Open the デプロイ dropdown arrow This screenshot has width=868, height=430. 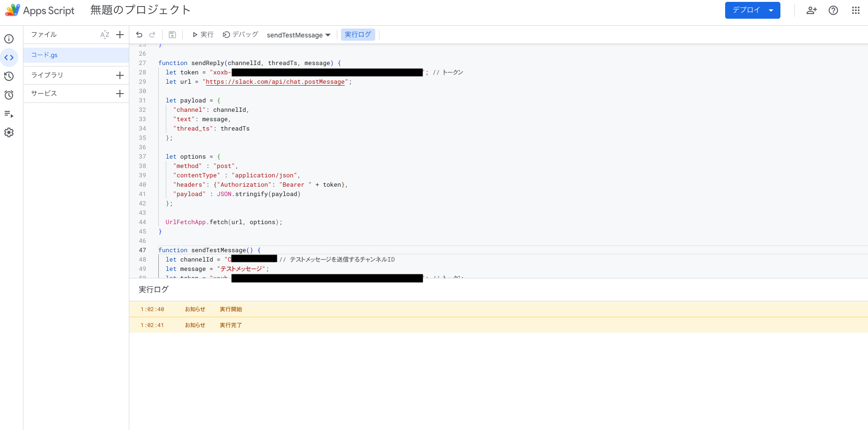click(771, 9)
